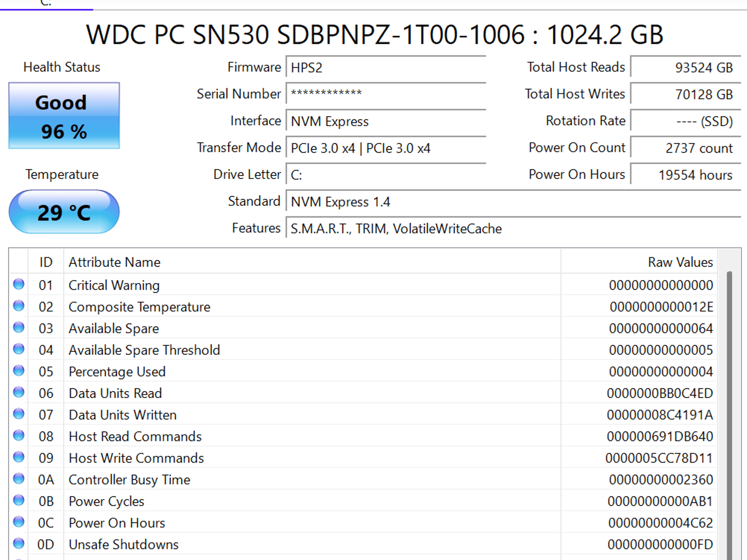
Task: Click raw value 00000000000AB1
Action: 660,501
